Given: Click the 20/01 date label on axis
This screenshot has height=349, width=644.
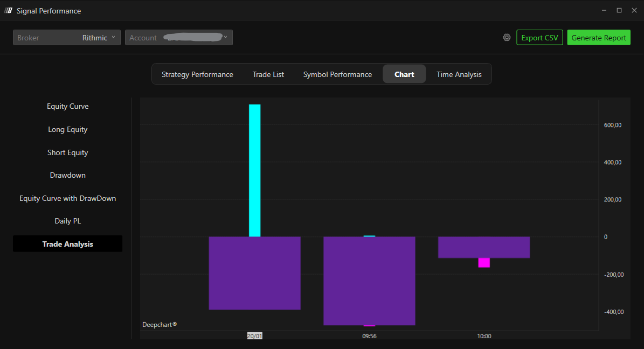Looking at the screenshot, I should [x=255, y=336].
